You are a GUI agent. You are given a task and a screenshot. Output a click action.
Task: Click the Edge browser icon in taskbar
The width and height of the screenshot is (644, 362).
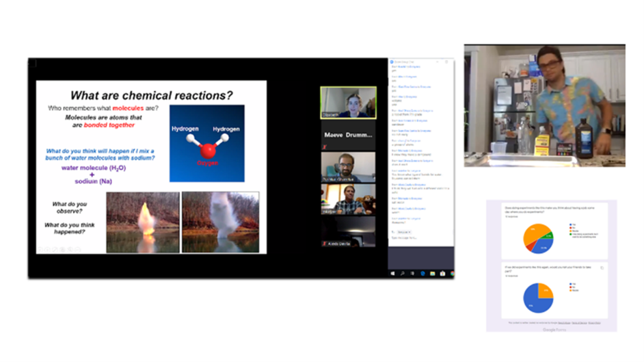[x=423, y=274]
